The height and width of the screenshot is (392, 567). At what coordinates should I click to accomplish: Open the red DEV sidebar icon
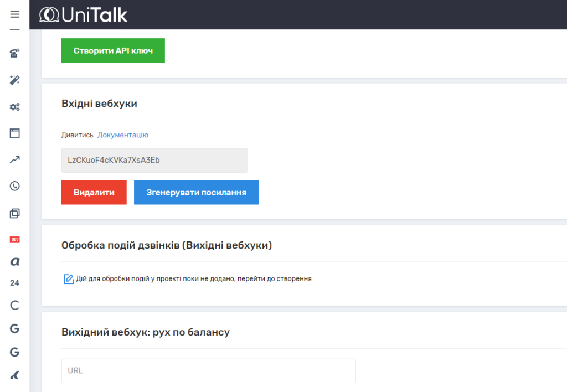click(14, 239)
